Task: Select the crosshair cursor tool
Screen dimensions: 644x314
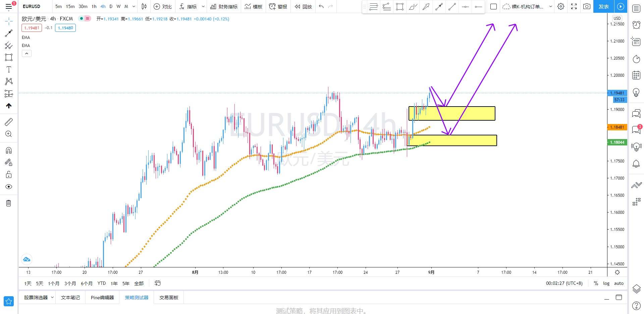Action: coord(9,21)
